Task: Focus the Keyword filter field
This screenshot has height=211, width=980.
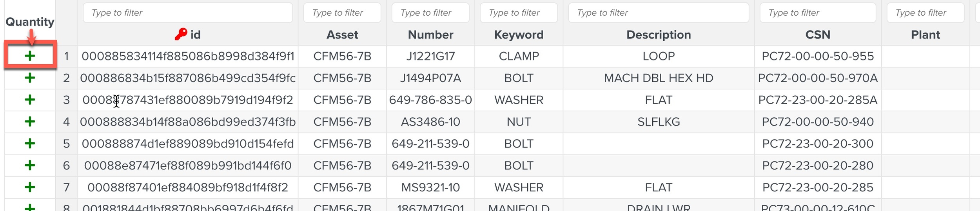Action: pyautogui.click(x=518, y=13)
